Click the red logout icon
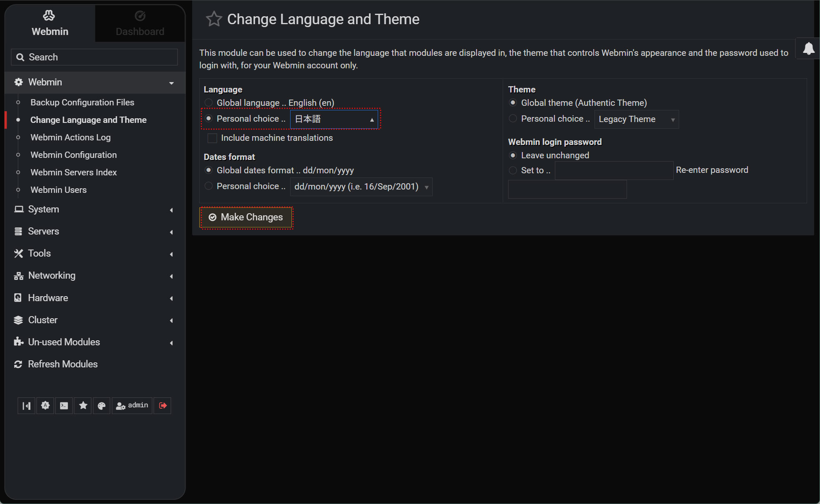 pyautogui.click(x=163, y=406)
